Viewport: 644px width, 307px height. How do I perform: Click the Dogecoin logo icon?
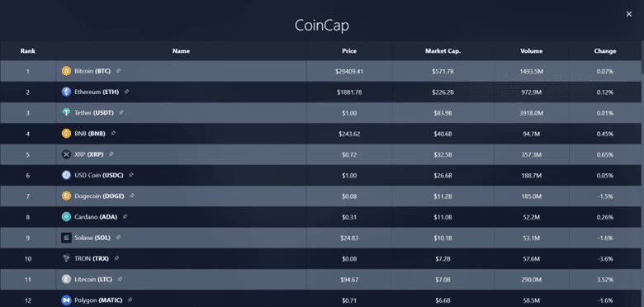(x=66, y=196)
